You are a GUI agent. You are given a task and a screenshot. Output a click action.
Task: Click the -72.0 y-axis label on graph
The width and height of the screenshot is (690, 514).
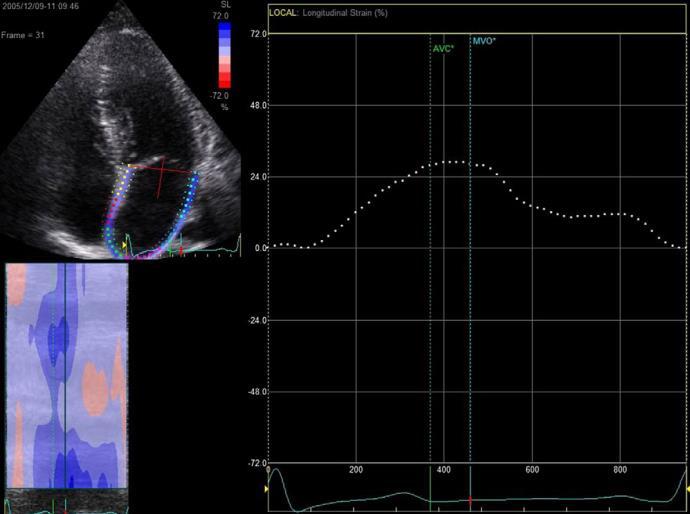point(257,463)
